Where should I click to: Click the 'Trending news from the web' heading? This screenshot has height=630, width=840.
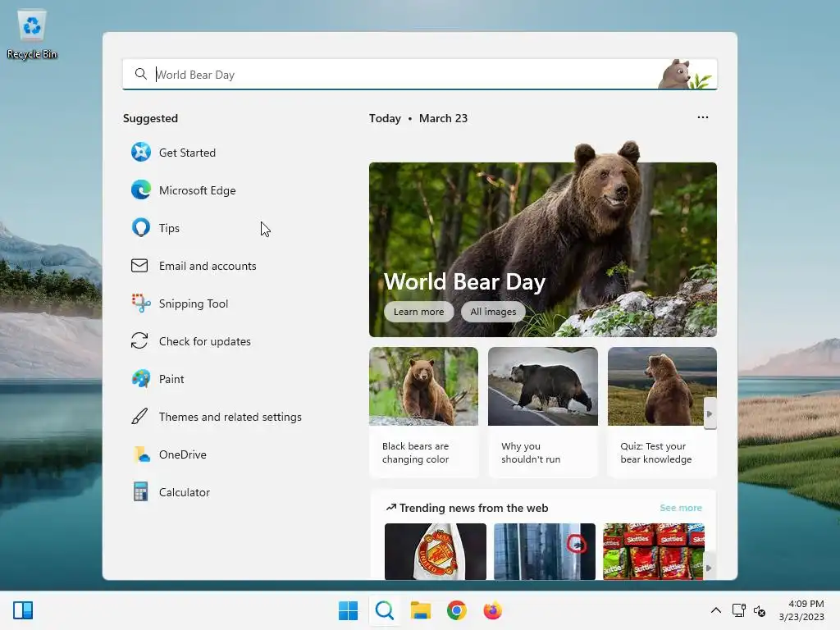(473, 508)
